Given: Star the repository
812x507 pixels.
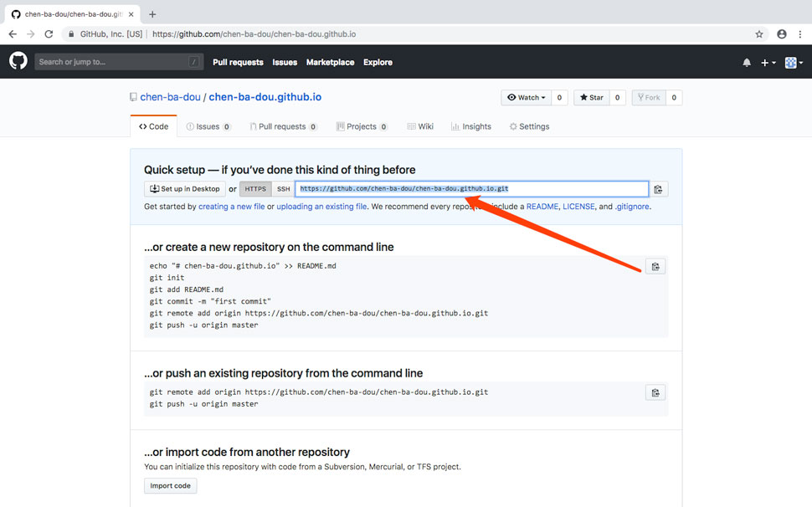Looking at the screenshot, I should 591,98.
